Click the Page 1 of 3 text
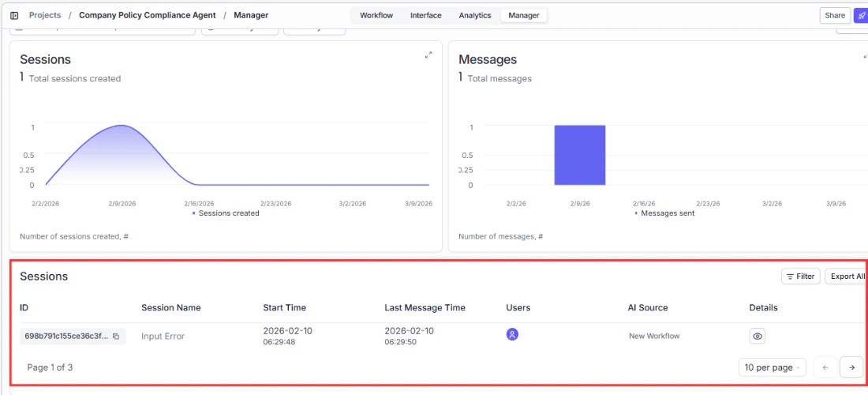 50,367
